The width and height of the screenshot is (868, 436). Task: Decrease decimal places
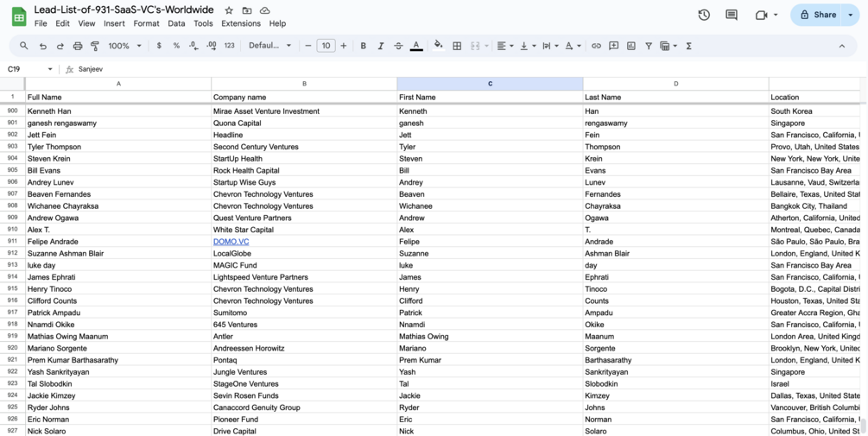tap(193, 46)
